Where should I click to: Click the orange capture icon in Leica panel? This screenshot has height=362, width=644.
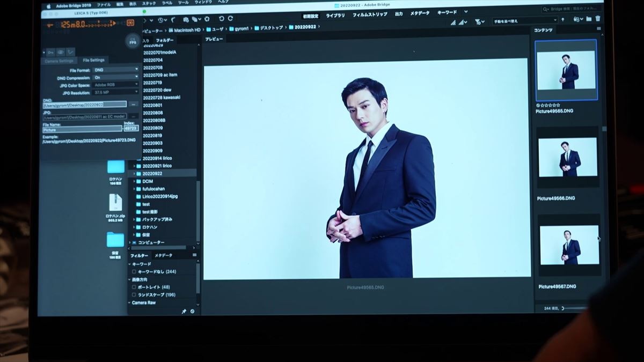pos(130,23)
